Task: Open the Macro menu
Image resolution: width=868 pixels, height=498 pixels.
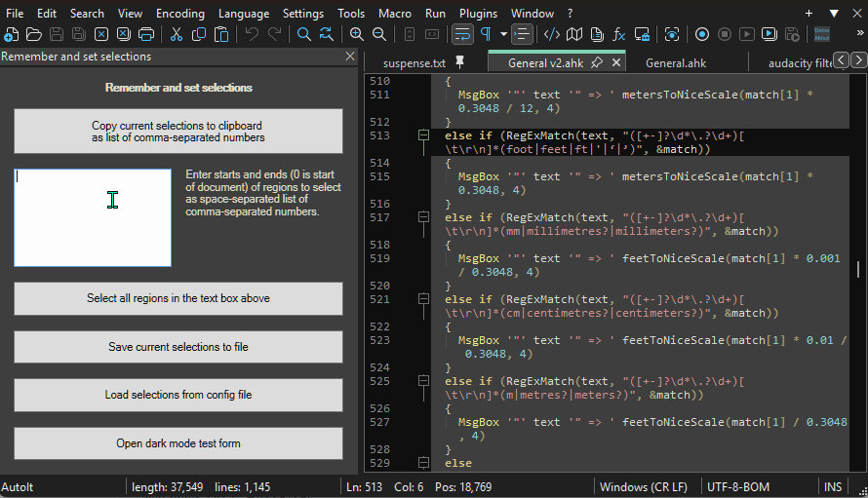Action: pos(395,14)
